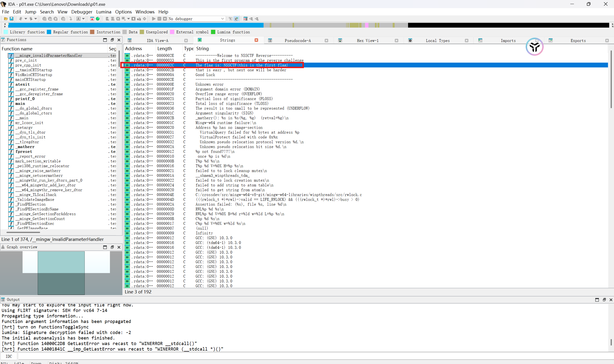This screenshot has height=364, width=614.
Task: Select the 'Good Luck' string row
Action: pyautogui.click(x=205, y=75)
